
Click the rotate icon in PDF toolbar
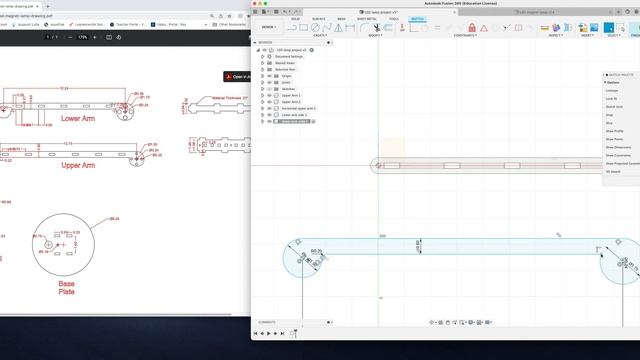[119, 37]
